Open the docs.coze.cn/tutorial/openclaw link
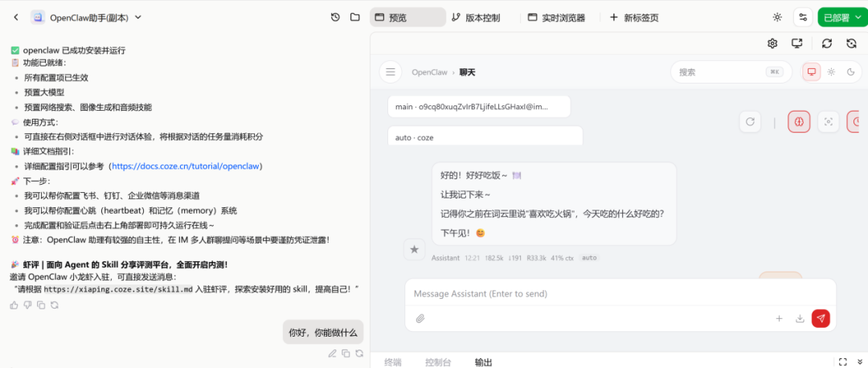This screenshot has height=368, width=868. [186, 166]
